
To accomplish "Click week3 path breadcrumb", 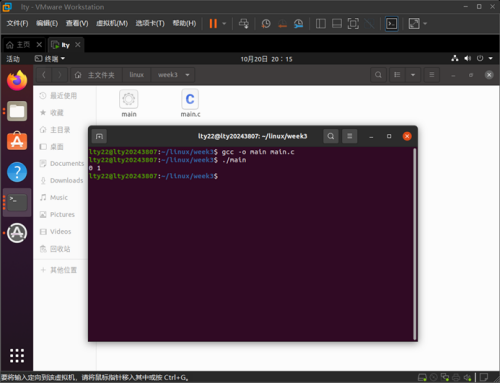I will (x=168, y=75).
